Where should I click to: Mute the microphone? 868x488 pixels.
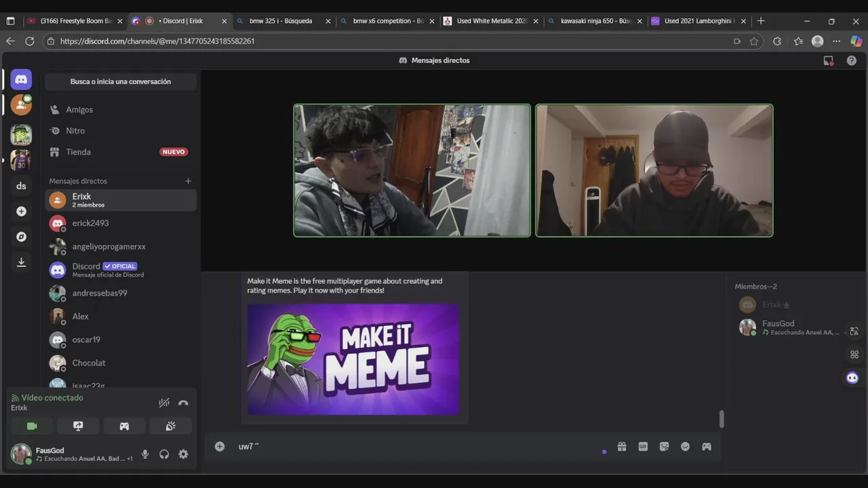pyautogui.click(x=144, y=454)
